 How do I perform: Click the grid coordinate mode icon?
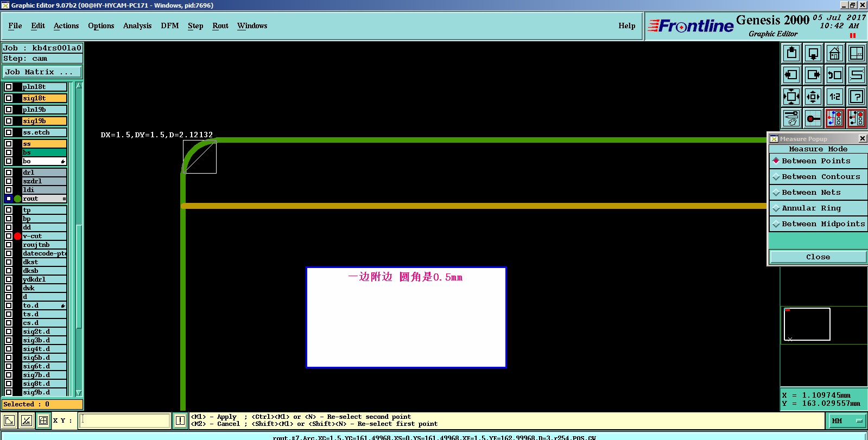[x=43, y=420]
